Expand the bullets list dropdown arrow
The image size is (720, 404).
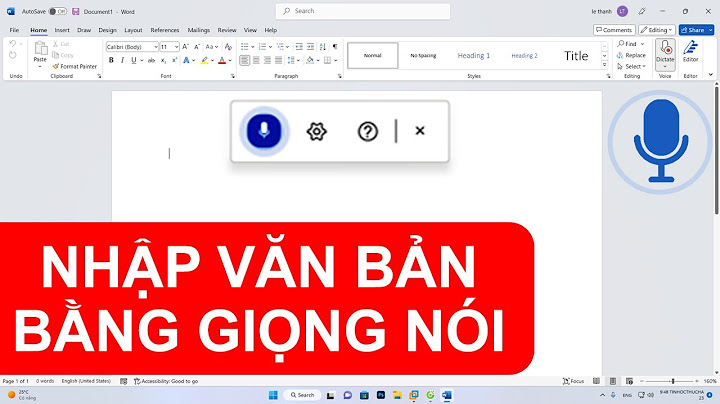pos(253,47)
